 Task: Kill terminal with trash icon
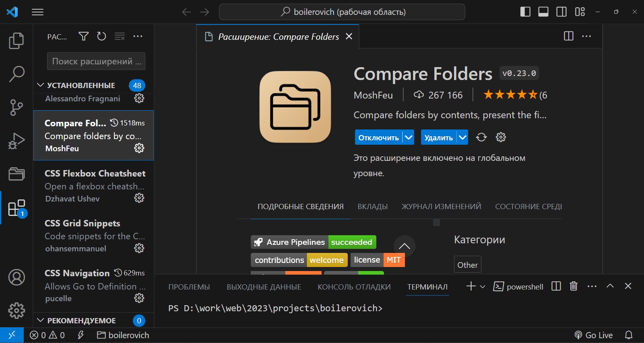(x=574, y=286)
